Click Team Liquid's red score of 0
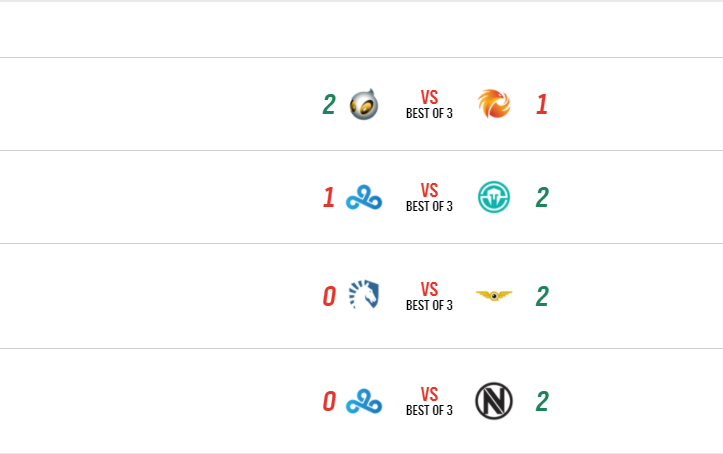 [329, 297]
